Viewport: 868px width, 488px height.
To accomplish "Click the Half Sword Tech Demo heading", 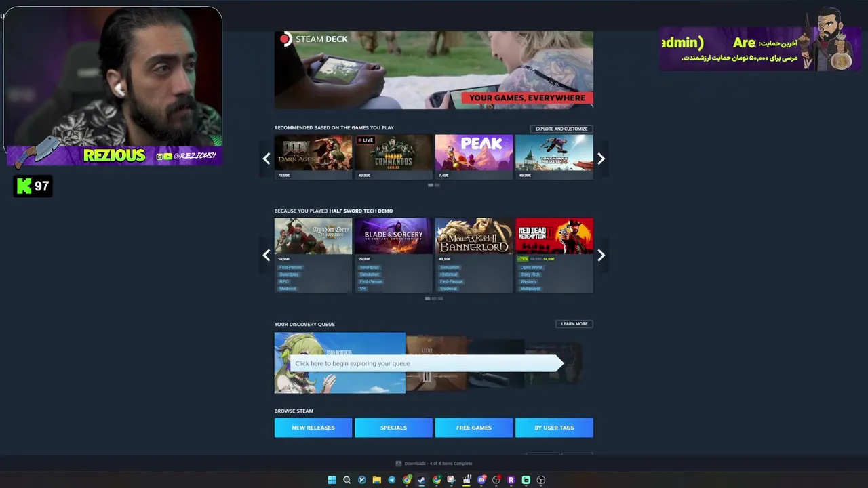I will coord(361,211).
